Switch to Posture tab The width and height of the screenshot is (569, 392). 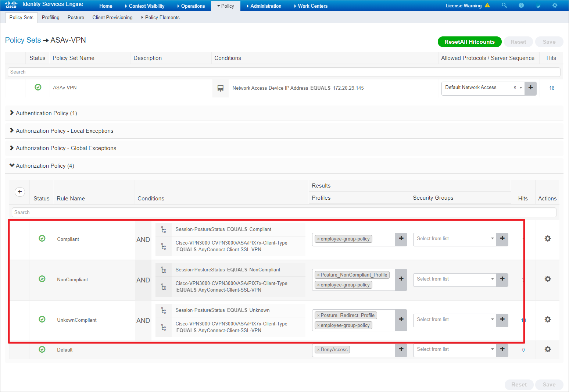(x=76, y=17)
